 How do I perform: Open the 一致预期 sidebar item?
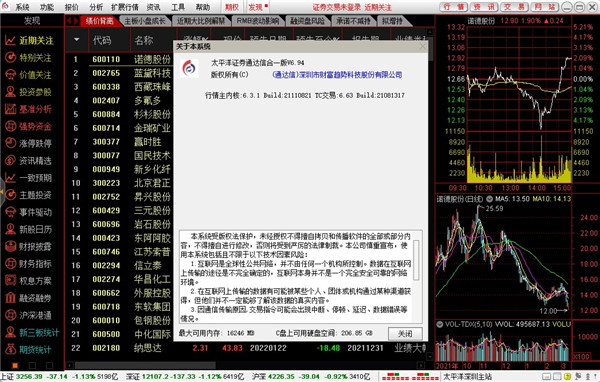28,178
